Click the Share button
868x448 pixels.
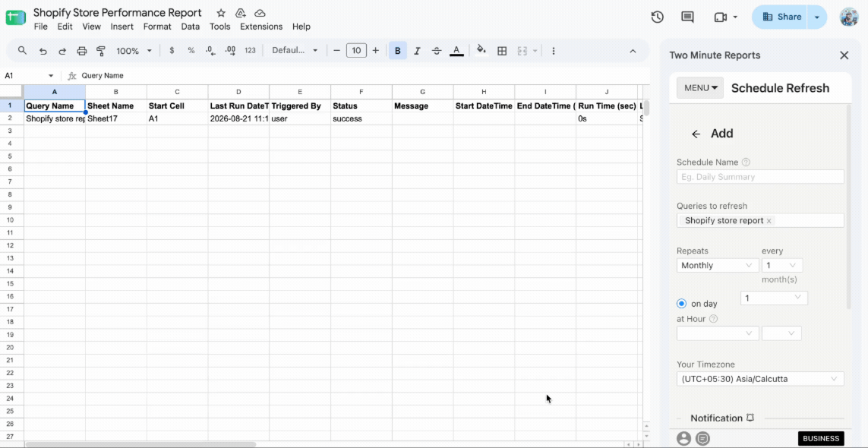[x=780, y=17]
